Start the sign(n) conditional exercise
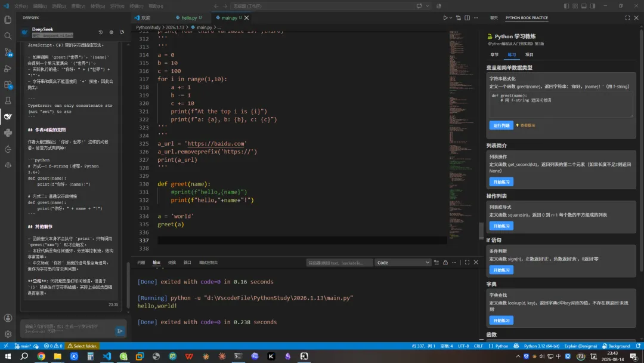This screenshot has width=644, height=363. [x=501, y=270]
